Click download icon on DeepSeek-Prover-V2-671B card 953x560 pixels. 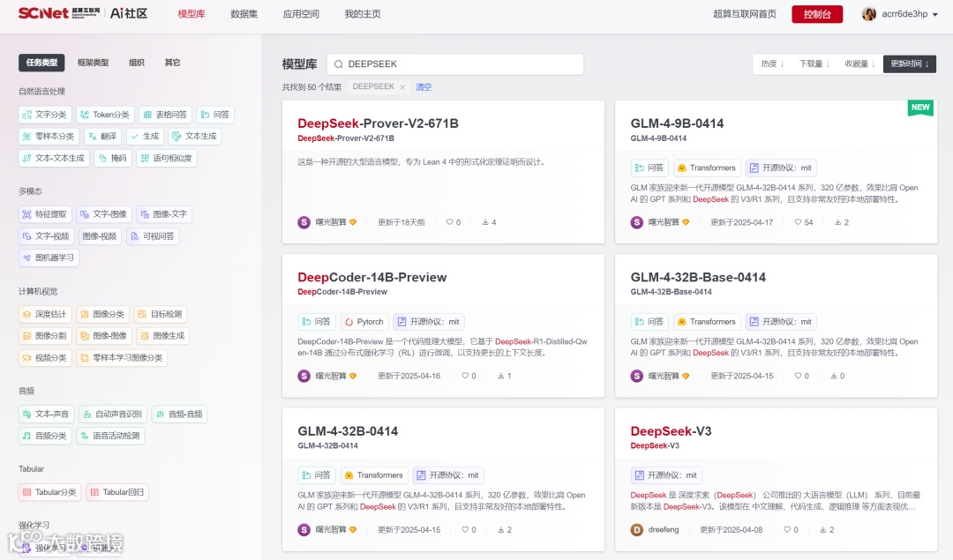pos(485,222)
